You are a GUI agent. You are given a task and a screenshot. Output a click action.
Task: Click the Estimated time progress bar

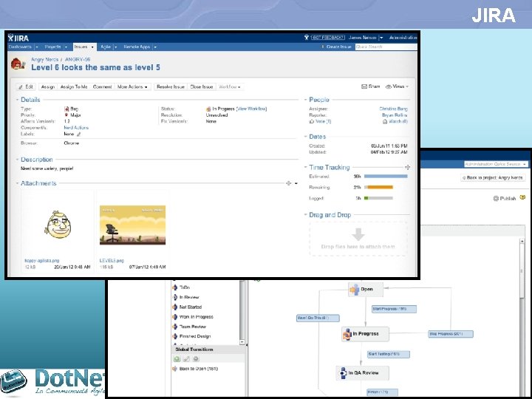pos(386,177)
